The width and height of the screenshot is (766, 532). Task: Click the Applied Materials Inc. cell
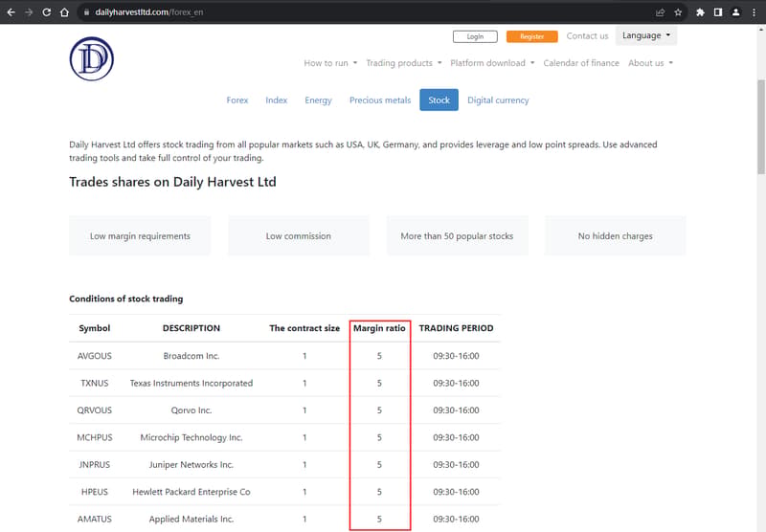[x=191, y=520]
